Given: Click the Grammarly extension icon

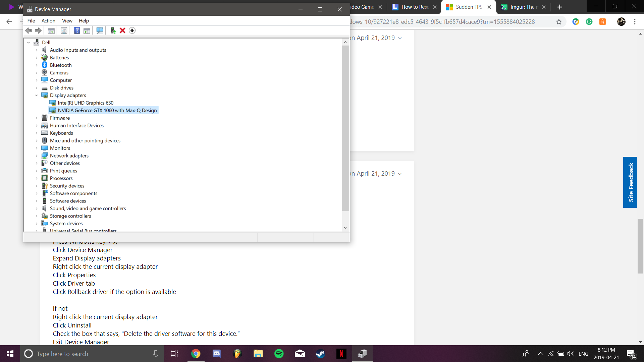Looking at the screenshot, I should point(589,22).
